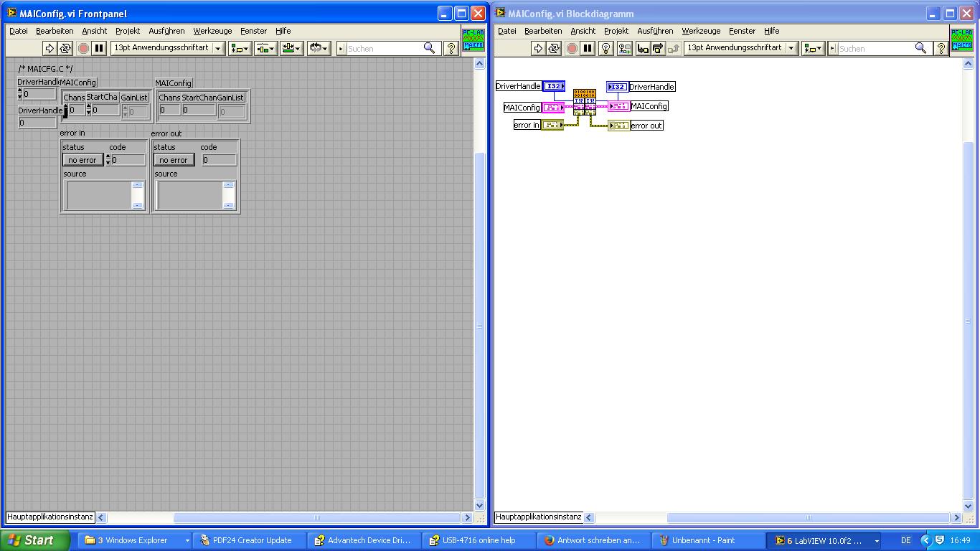Click Step Into button in Blockdiagramm
980x551 pixels.
(x=643, y=48)
